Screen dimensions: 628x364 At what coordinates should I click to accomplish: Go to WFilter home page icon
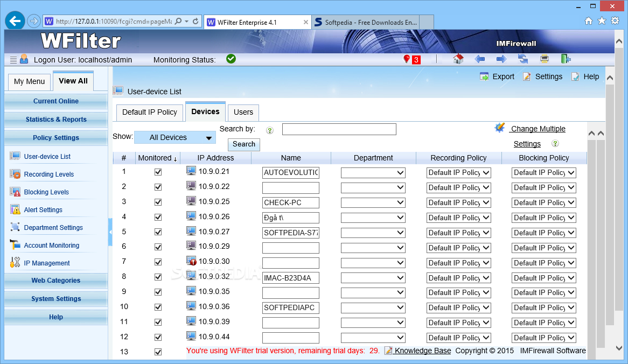(x=458, y=59)
